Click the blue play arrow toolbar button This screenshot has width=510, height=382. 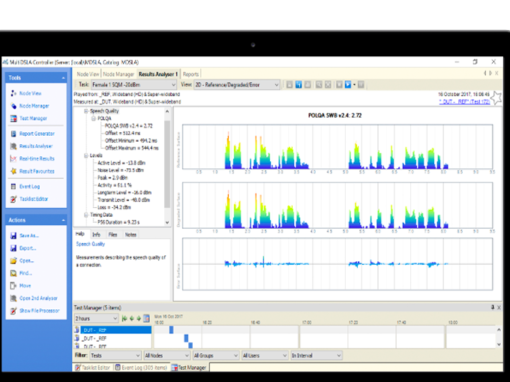[x=348, y=85]
